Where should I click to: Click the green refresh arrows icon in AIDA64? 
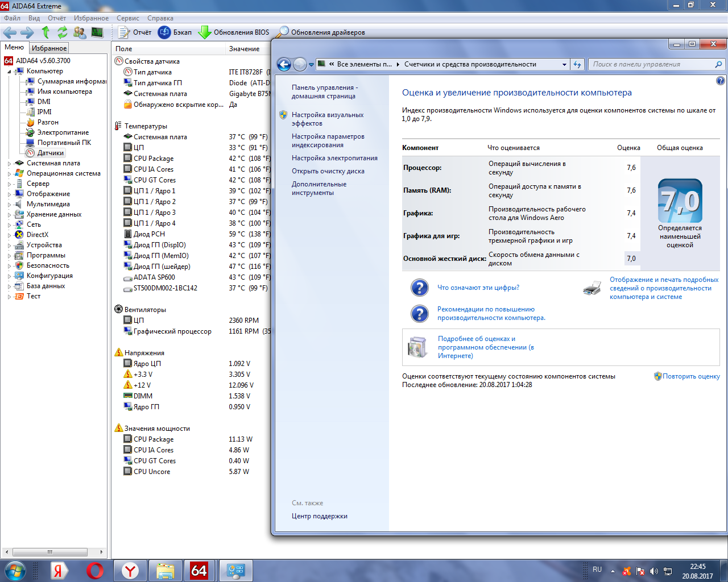63,32
